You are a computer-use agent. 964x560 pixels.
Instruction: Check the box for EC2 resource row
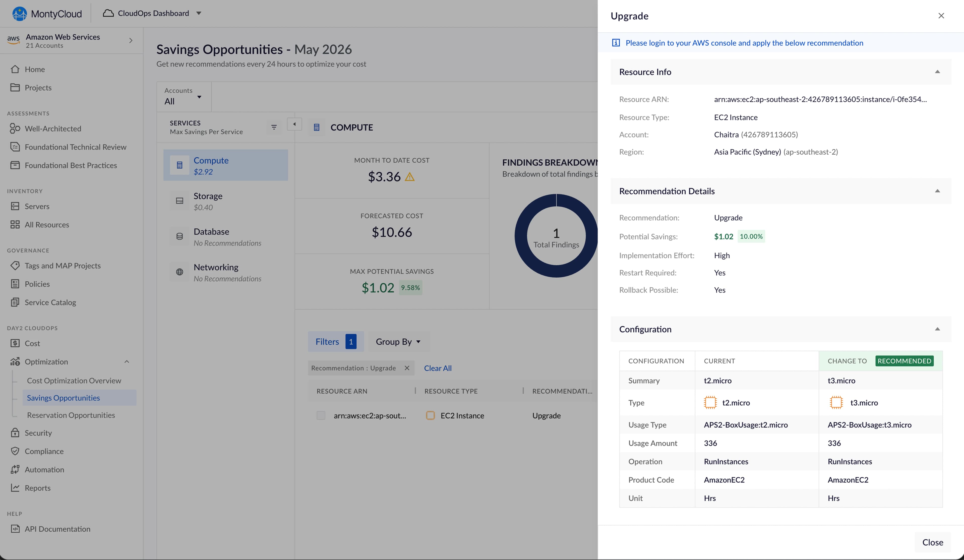(321, 415)
